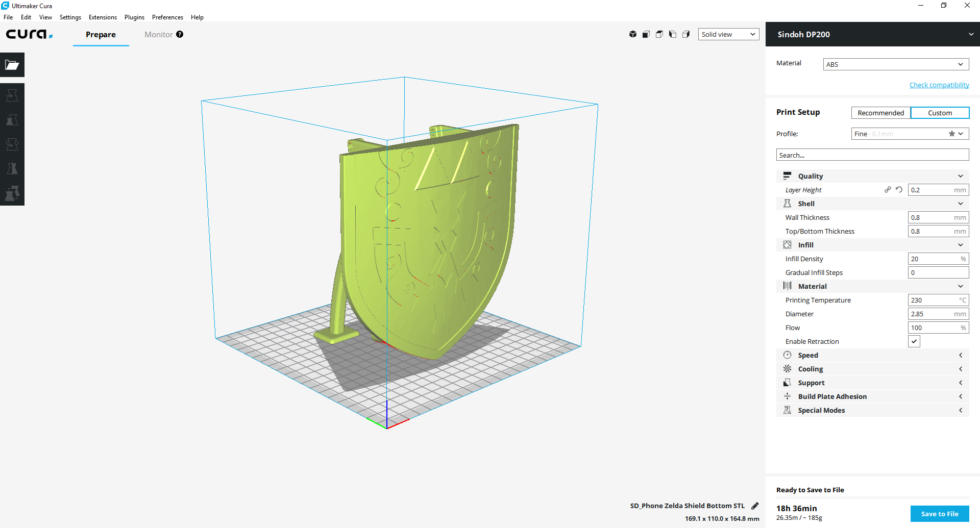Image resolution: width=980 pixels, height=528 pixels.
Task: Select the Move tool in left toolbar
Action: 12,95
